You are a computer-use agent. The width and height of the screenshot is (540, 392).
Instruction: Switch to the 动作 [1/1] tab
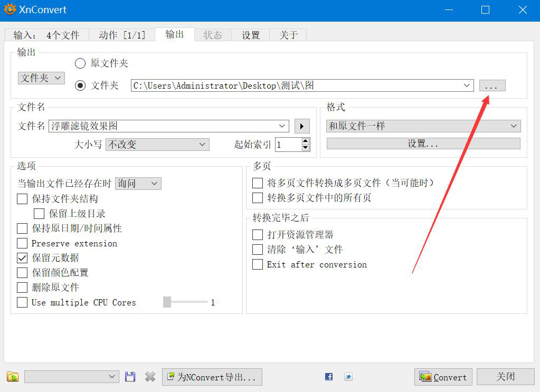122,35
